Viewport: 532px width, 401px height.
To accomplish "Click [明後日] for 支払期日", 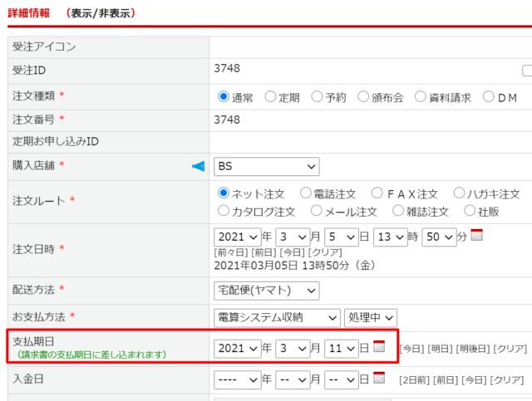I will tap(473, 349).
